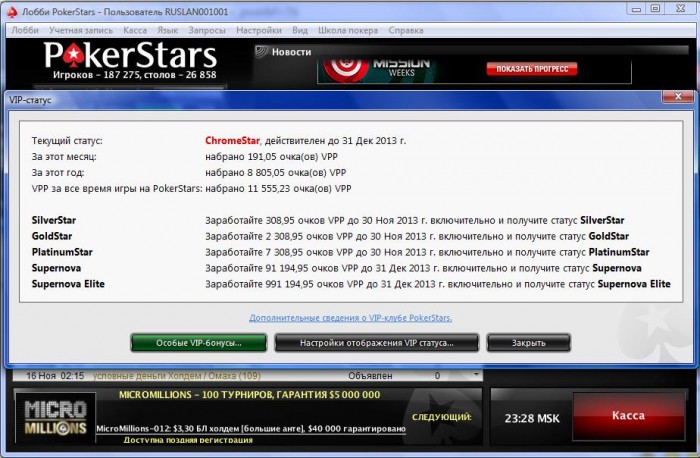Open the Запросы menu
Screen dimensions: 700x458
click(207, 30)
